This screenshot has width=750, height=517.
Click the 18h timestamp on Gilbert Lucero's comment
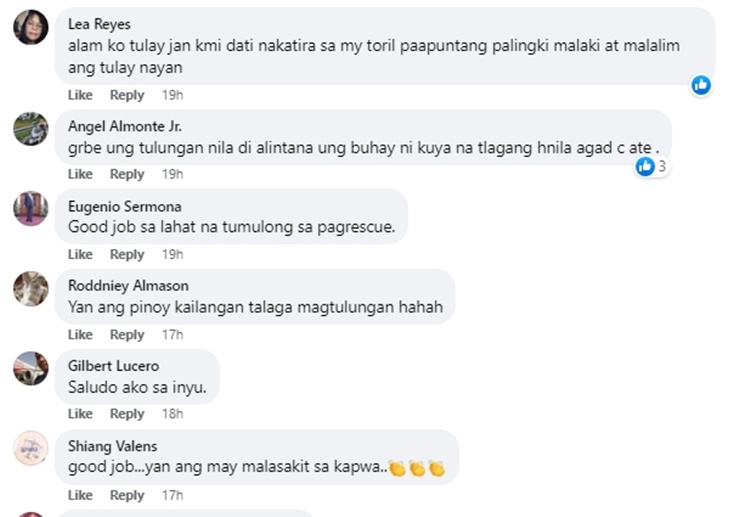[172, 414]
